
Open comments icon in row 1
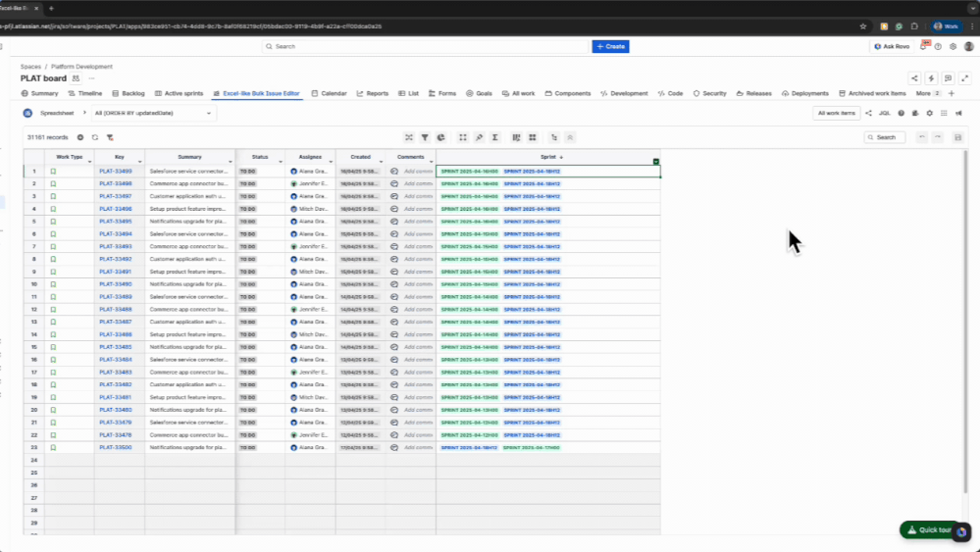(x=394, y=171)
